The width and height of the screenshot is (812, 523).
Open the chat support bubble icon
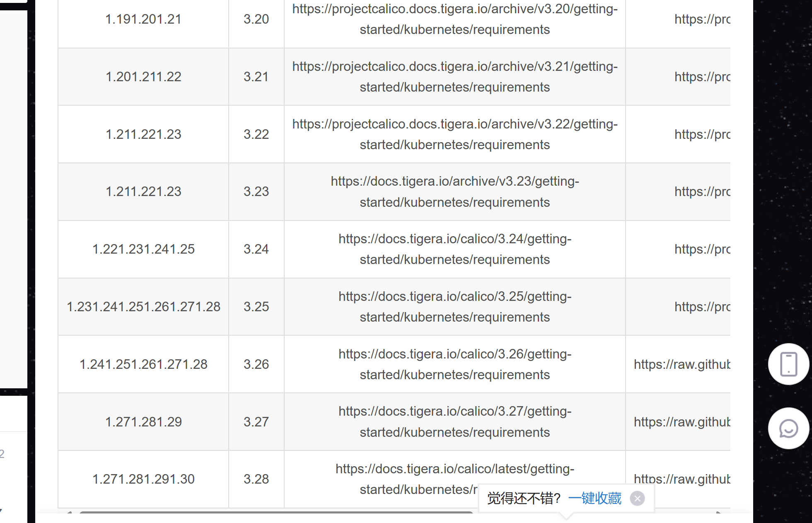point(788,429)
